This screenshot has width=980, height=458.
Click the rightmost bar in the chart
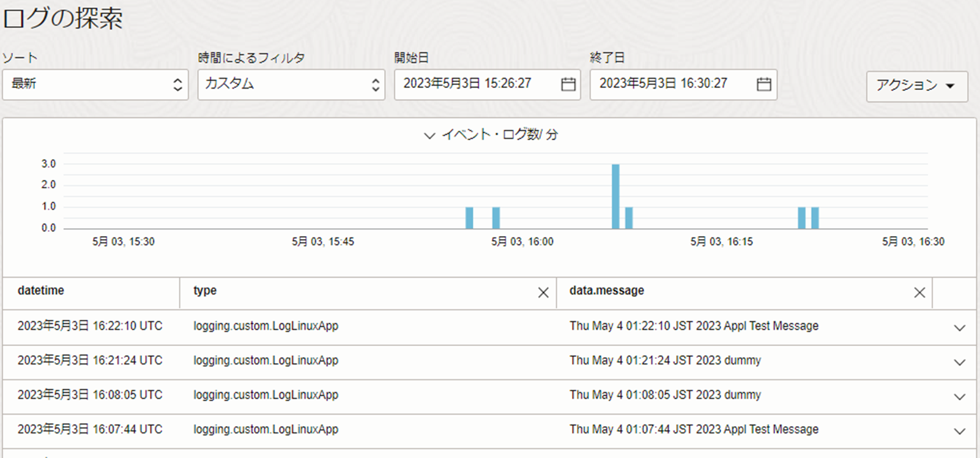click(815, 218)
